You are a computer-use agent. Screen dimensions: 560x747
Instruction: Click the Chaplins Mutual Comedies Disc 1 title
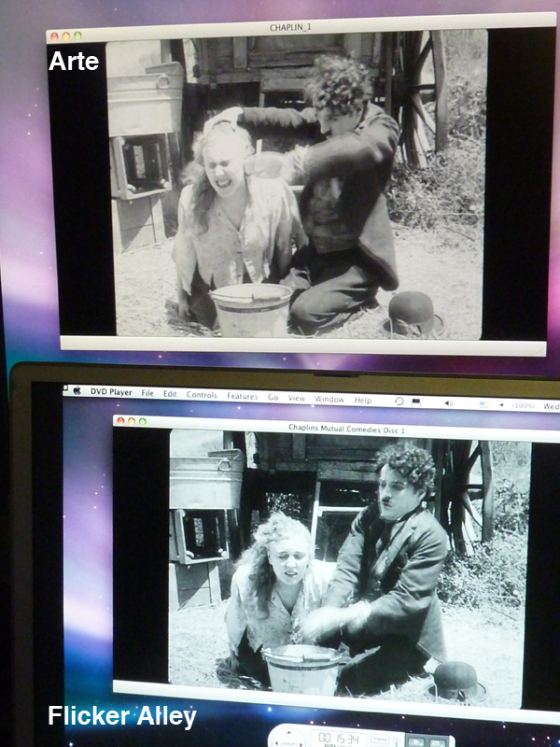tap(346, 429)
